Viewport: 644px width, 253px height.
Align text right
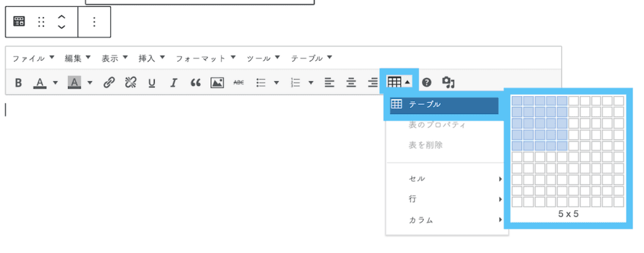pyautogui.click(x=373, y=83)
